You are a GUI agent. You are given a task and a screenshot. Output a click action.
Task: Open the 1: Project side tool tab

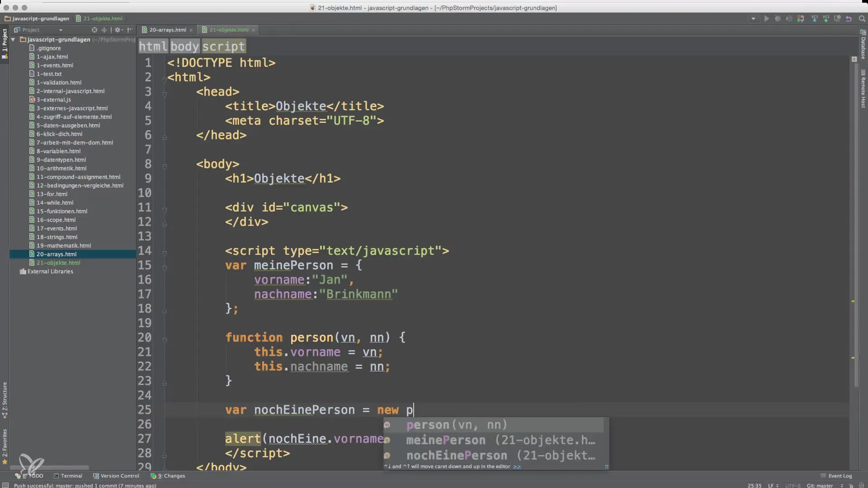click(5, 44)
